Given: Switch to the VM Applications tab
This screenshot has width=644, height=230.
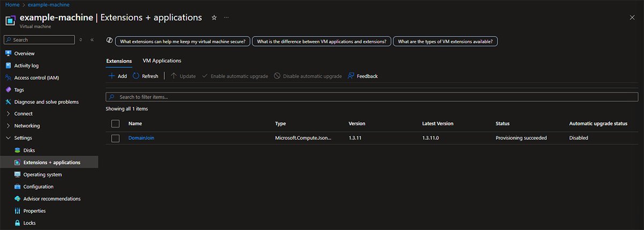Looking at the screenshot, I should [x=162, y=61].
